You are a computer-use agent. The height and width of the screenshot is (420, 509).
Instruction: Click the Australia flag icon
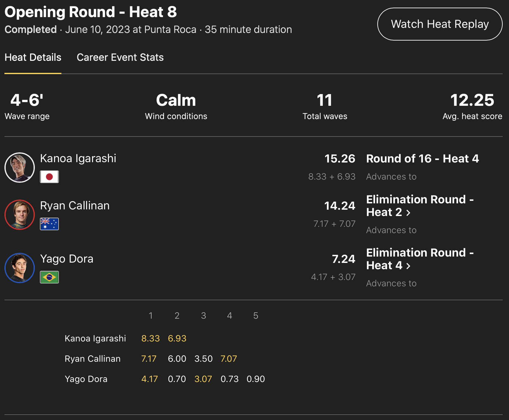pyautogui.click(x=49, y=224)
